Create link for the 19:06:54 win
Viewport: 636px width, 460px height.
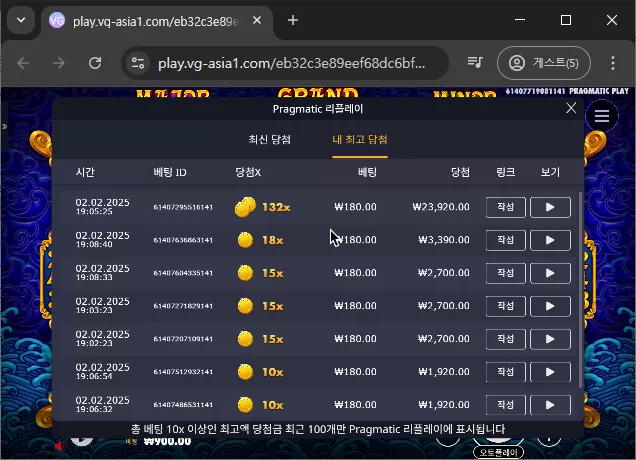click(506, 372)
